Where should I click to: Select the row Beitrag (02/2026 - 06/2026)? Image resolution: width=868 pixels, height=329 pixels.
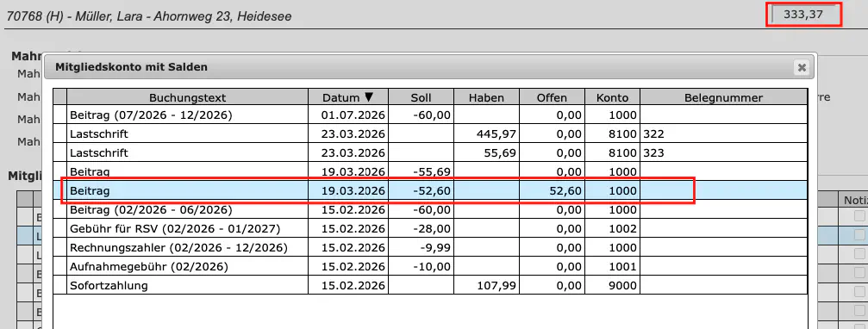point(429,210)
